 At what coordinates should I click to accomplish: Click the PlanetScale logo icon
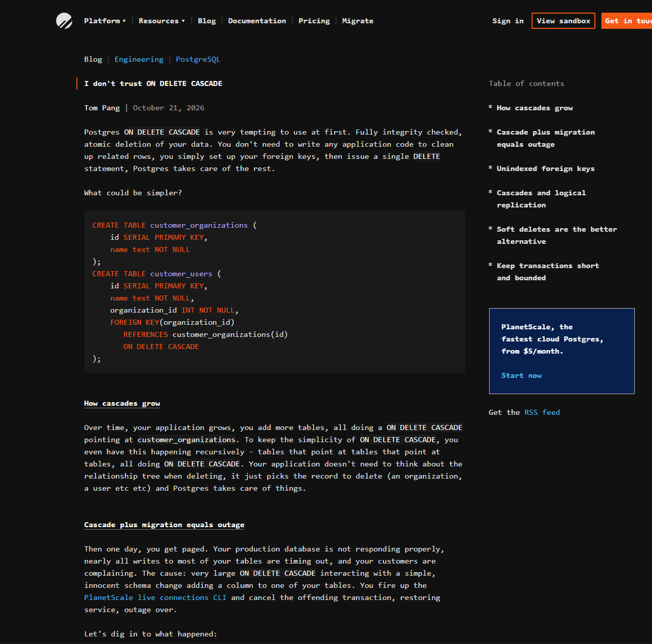(64, 21)
